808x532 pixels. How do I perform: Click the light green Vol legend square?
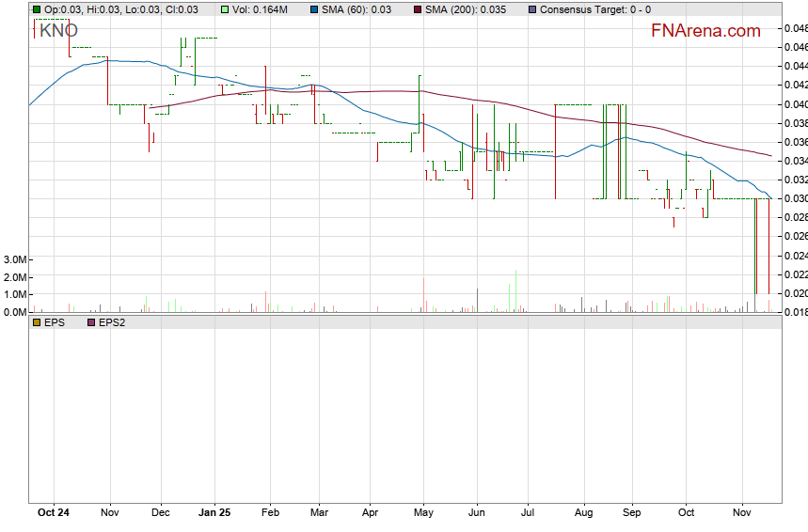tap(226, 9)
